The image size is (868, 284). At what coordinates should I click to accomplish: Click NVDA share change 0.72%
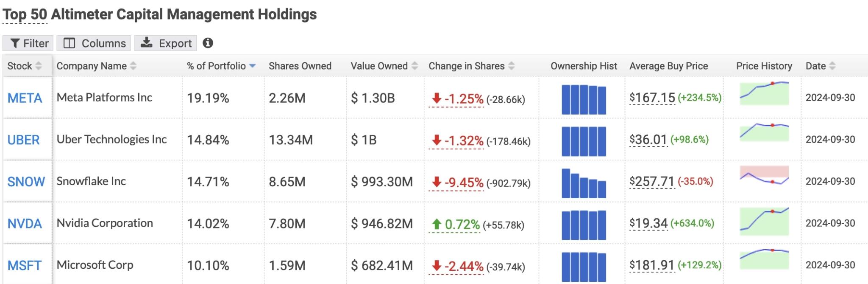tap(455, 224)
